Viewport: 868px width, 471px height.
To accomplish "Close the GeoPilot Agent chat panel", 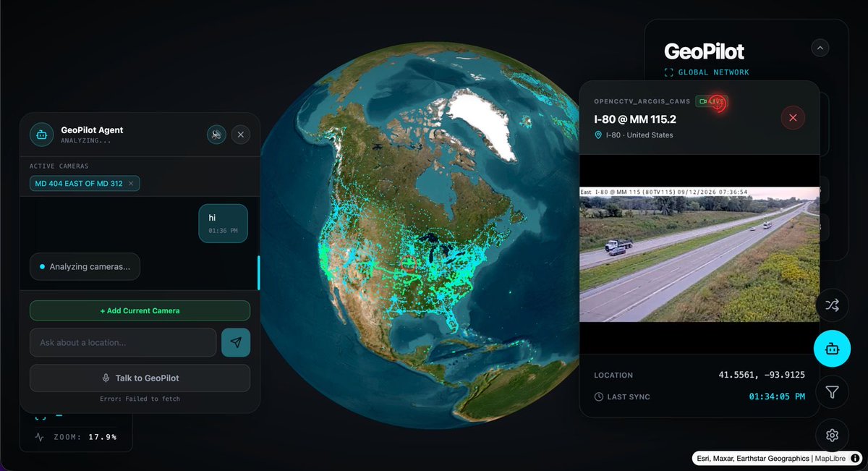I will (x=241, y=135).
